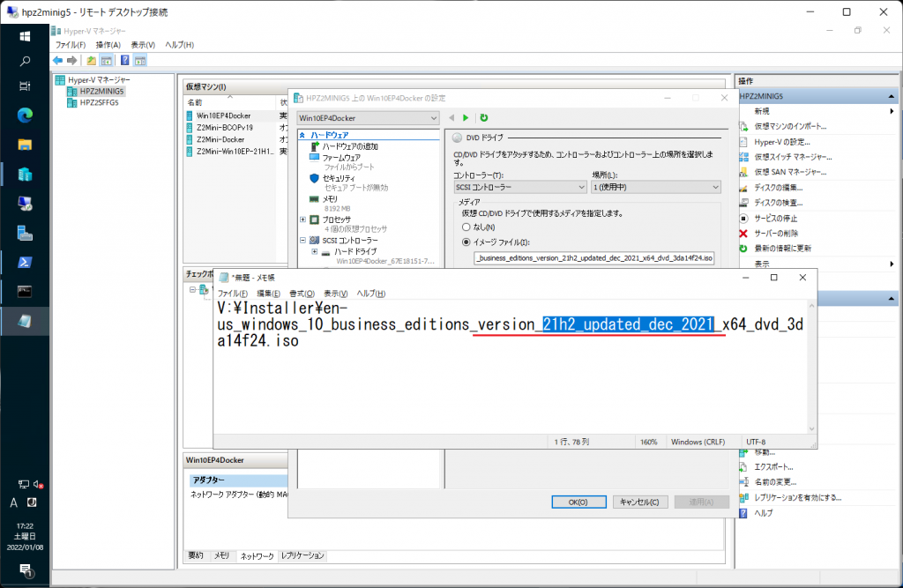The image size is (903, 588).
Task: Open Hyper-V ヘルプ(H) menu
Action: pos(180,45)
